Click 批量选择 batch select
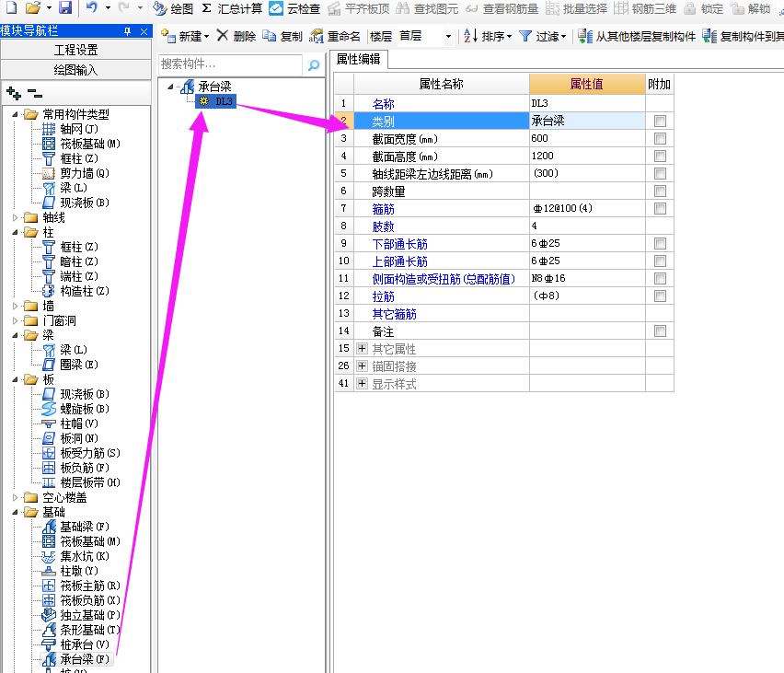This screenshot has width=784, height=673. (x=577, y=8)
